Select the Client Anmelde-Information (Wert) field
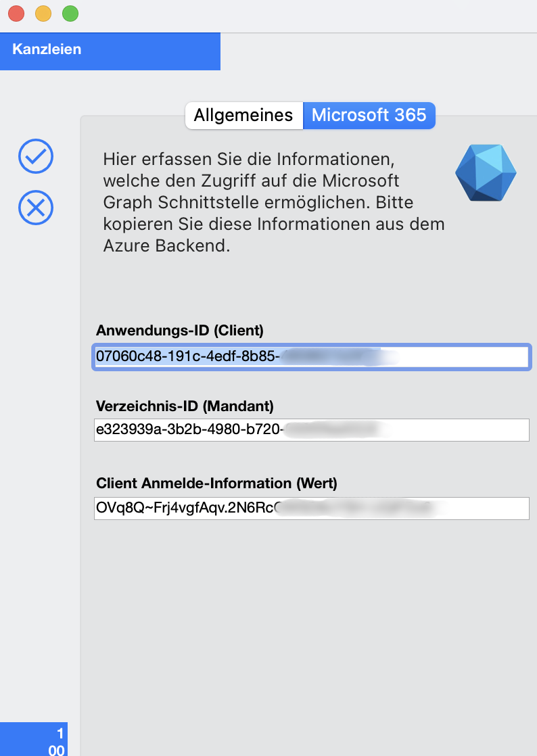 (312, 509)
